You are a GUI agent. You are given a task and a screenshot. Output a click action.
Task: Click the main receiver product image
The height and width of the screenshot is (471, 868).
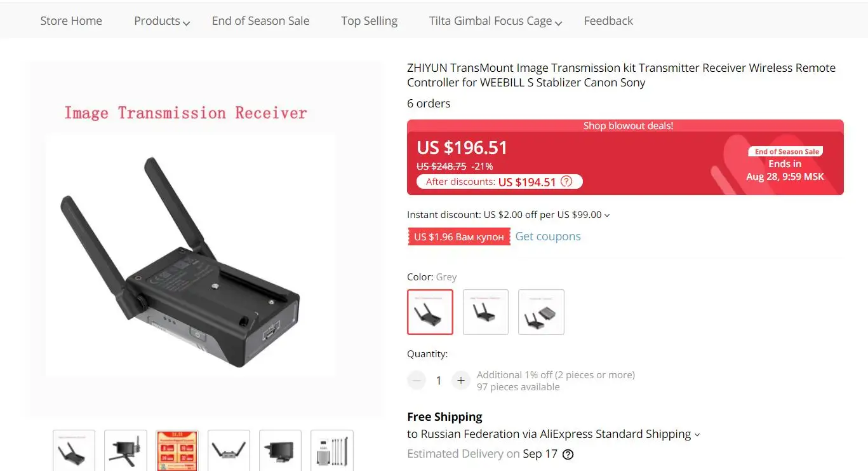click(x=191, y=255)
